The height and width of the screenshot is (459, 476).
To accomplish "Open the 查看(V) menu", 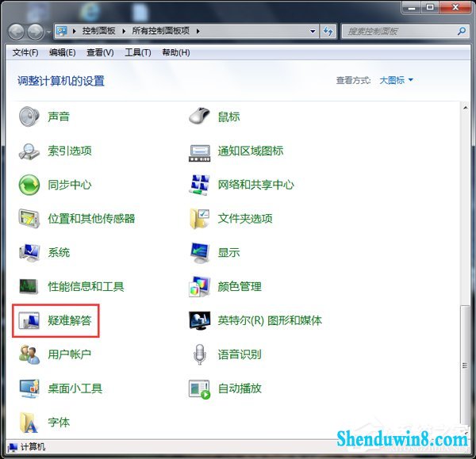I will click(100, 53).
